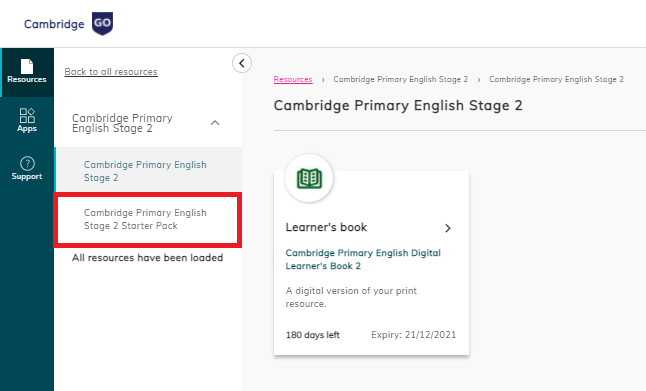The image size is (646, 391).
Task: Click the last breadcrumb Cambridge Primary English Stage 2
Action: click(556, 79)
